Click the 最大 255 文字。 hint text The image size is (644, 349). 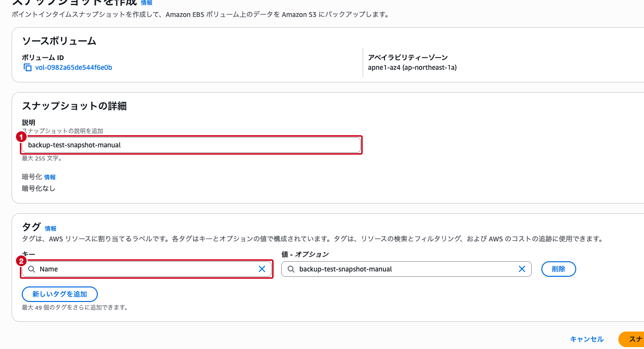pyautogui.click(x=42, y=158)
